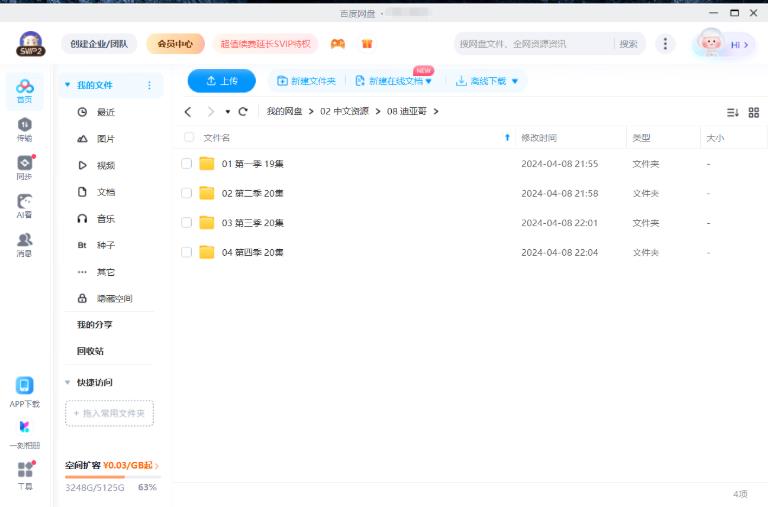The image size is (768, 507).
Task: Click the 拖入常用文件夹 drop box
Action: [109, 413]
